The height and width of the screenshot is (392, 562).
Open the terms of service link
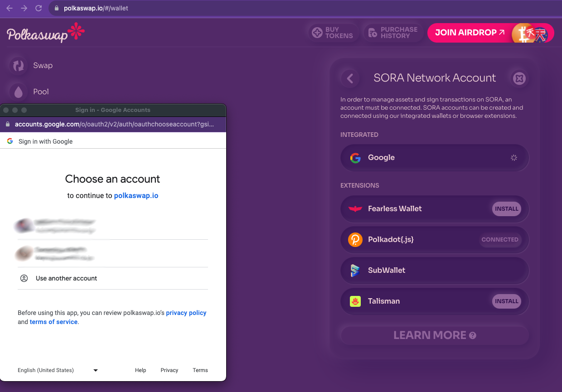click(x=53, y=322)
